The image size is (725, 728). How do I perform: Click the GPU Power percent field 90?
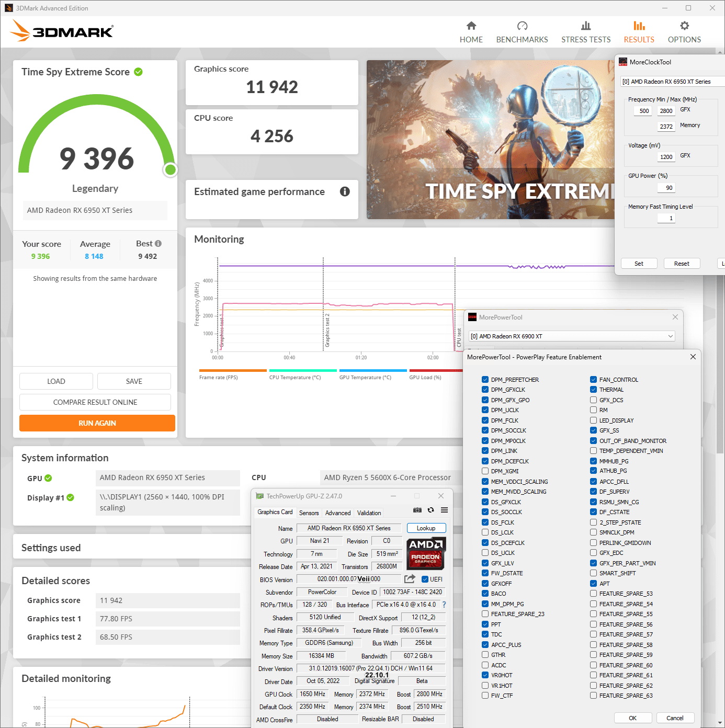coord(666,188)
